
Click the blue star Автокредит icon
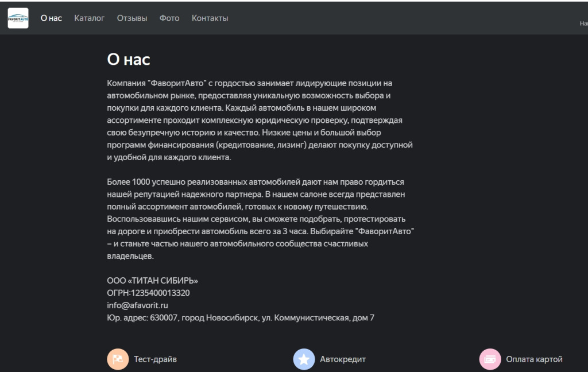tap(303, 359)
